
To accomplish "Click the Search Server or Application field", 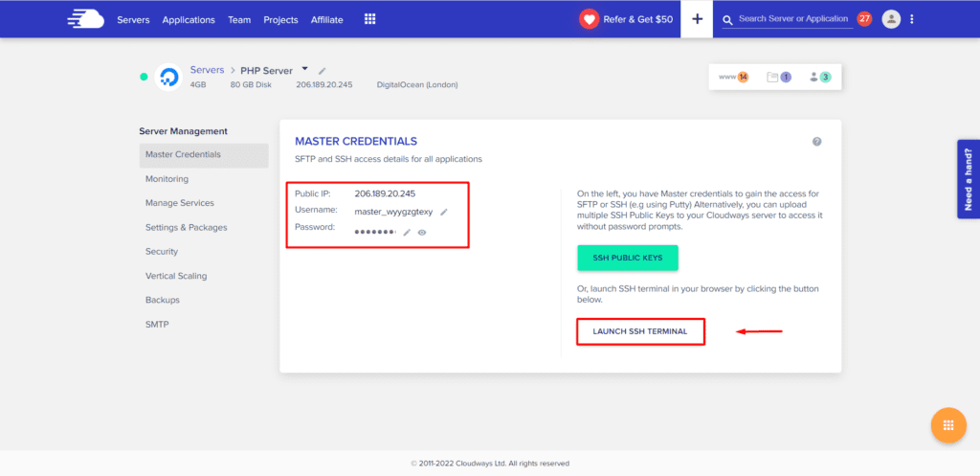I will click(792, 19).
